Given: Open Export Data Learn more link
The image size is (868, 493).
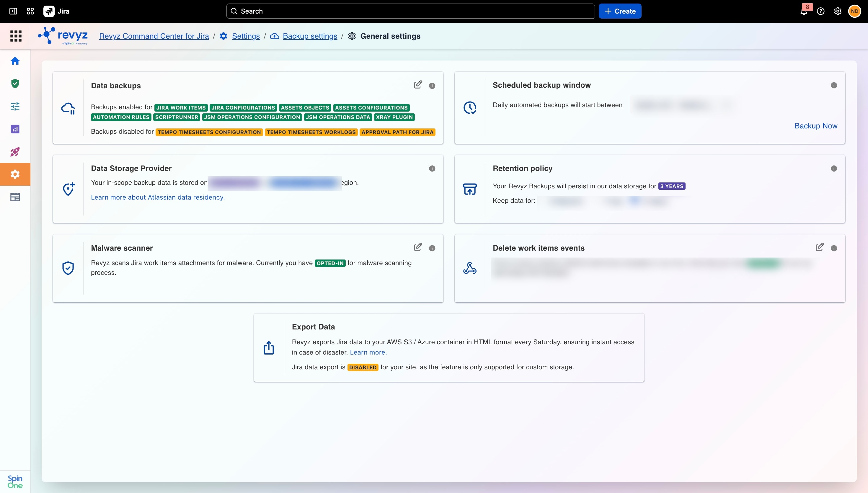Looking at the screenshot, I should 368,352.
